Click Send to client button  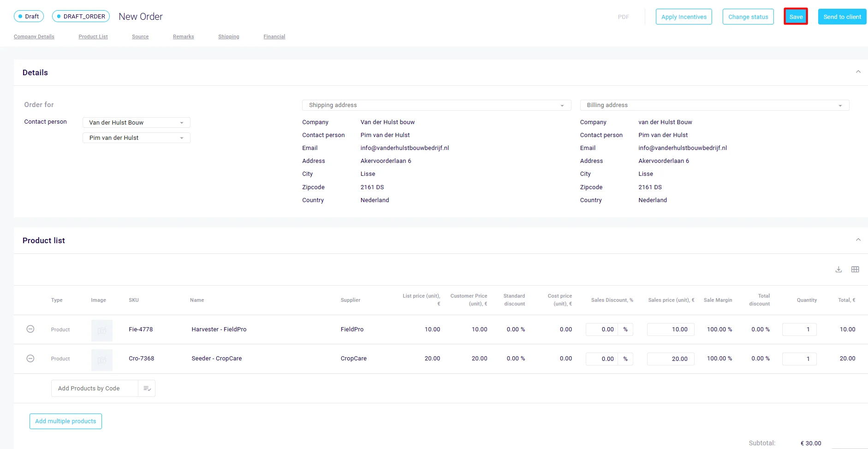point(842,17)
